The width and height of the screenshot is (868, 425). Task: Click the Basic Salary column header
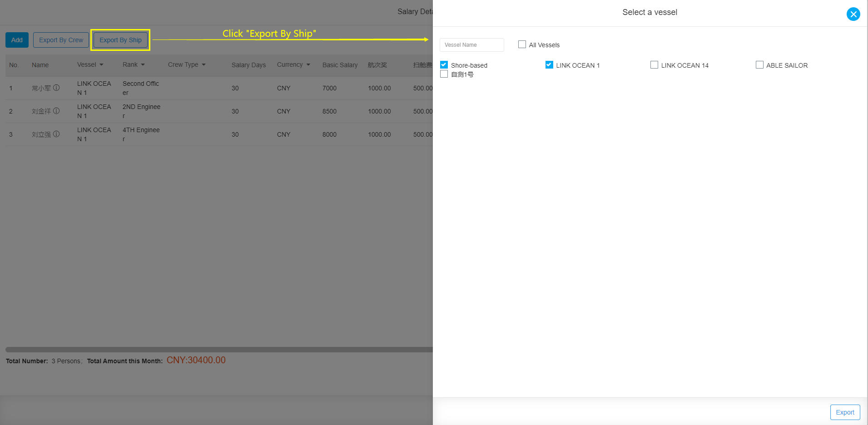[340, 65]
